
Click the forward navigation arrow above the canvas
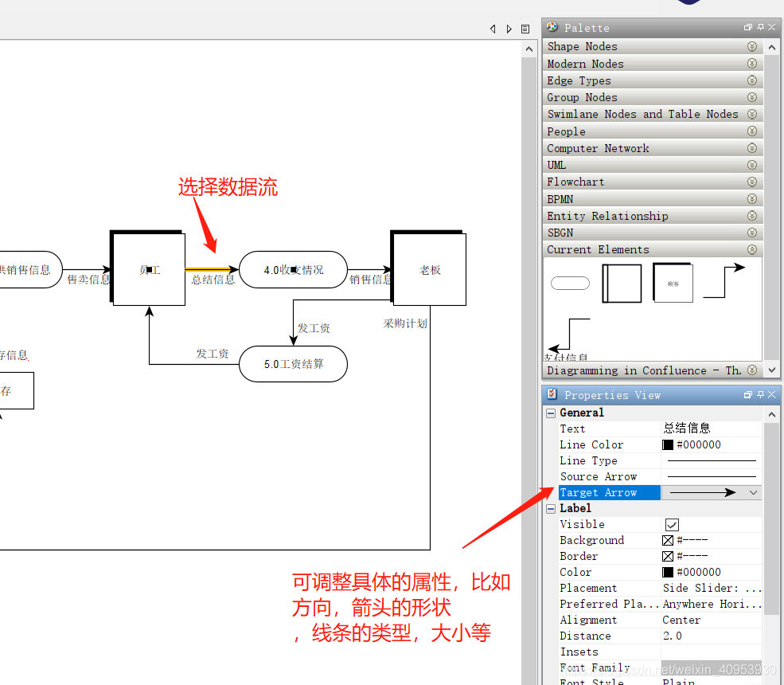pyautogui.click(x=509, y=28)
